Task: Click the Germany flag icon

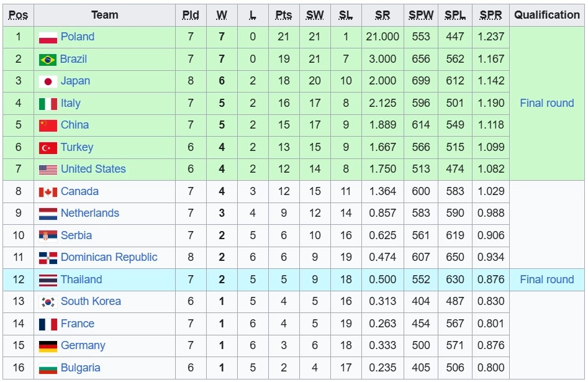Action: (x=48, y=346)
